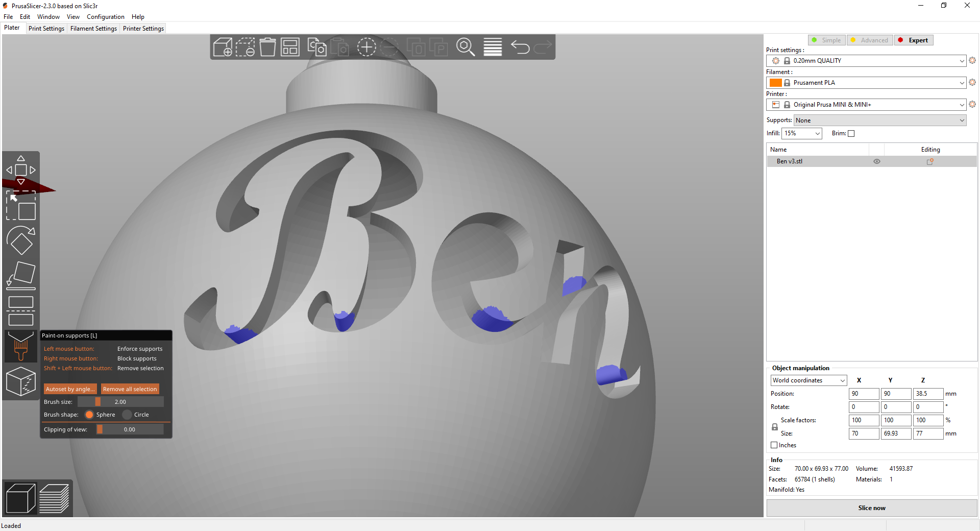Open the Search magnifier tool
This screenshot has width=980, height=531.
point(465,47)
